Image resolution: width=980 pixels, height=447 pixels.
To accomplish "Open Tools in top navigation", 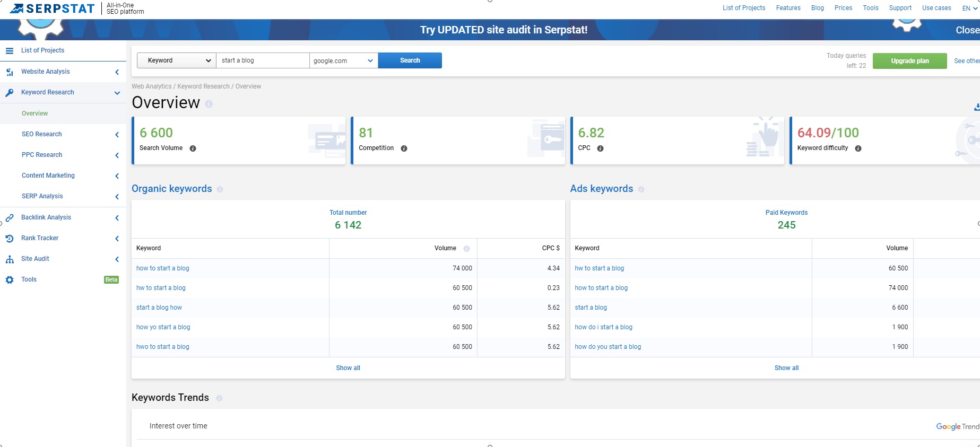I will point(871,8).
